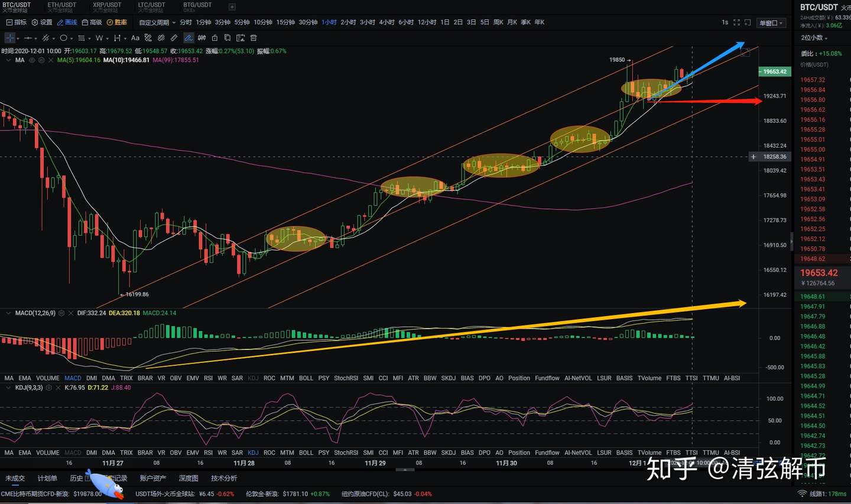The width and height of the screenshot is (851, 504).
Task: Open MA indicator settings gear
Action: [41, 60]
